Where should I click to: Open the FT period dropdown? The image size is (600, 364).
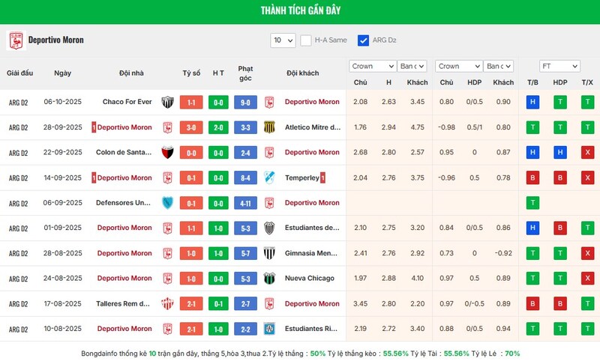(559, 66)
